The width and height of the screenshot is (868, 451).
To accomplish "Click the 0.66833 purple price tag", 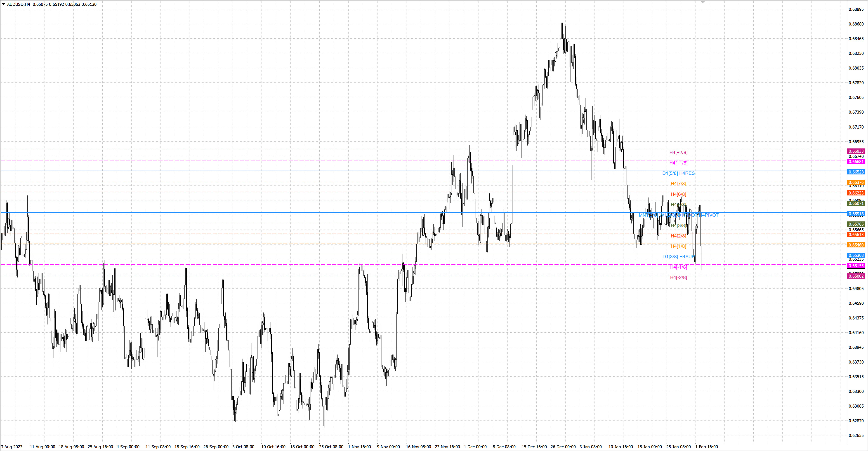I will coord(856,151).
